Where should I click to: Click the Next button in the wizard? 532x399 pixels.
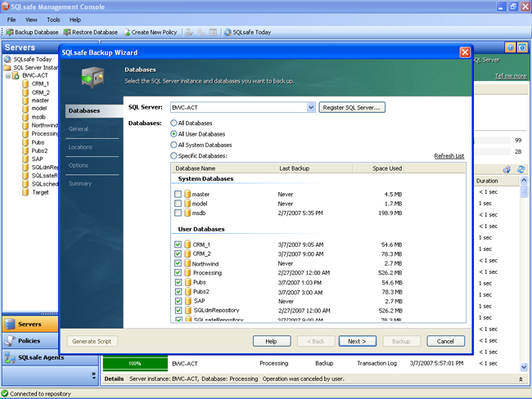(358, 342)
